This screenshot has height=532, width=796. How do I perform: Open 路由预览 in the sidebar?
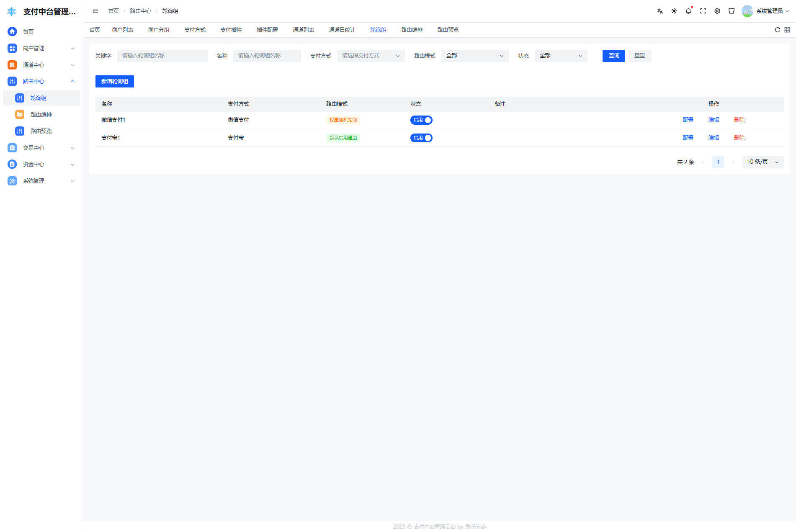(41, 131)
